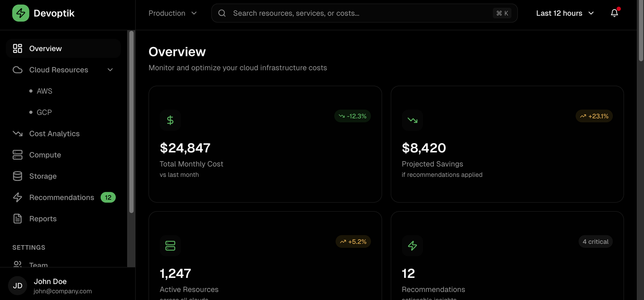Click the 4 critical badge

[x=595, y=242]
